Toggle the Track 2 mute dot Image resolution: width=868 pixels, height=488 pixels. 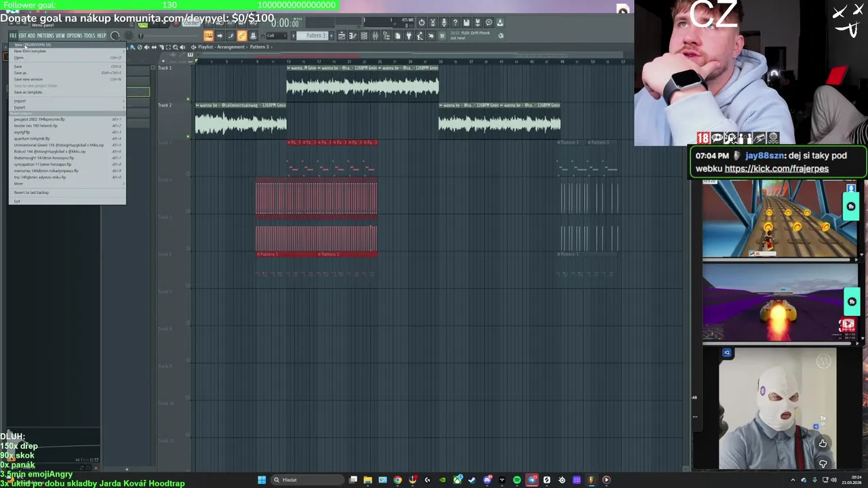[188, 136]
